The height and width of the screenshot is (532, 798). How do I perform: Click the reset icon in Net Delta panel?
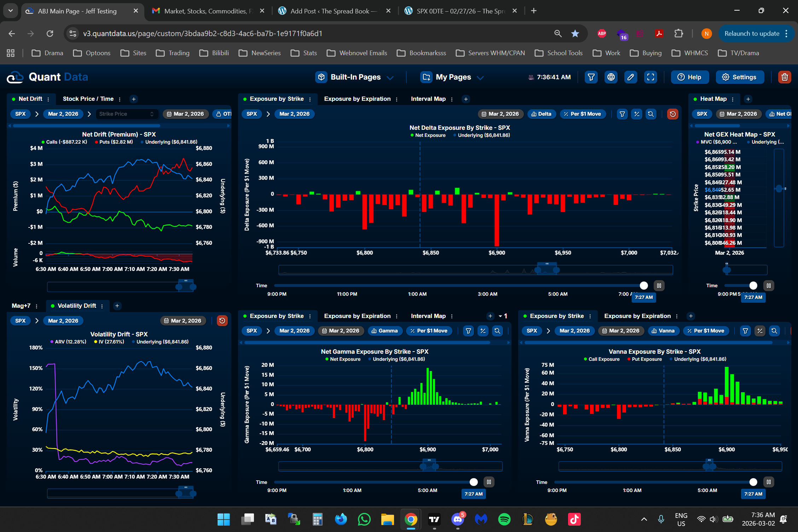click(x=672, y=114)
